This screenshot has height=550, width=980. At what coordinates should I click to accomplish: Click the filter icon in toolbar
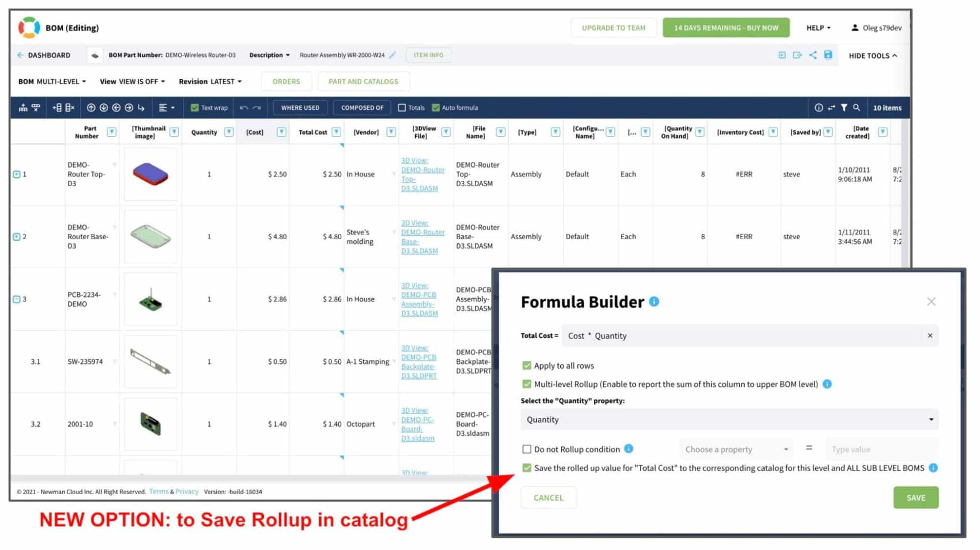(843, 107)
